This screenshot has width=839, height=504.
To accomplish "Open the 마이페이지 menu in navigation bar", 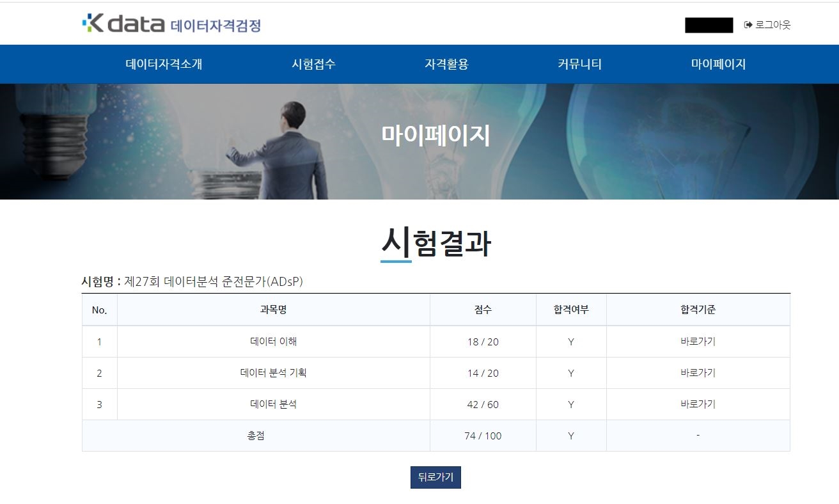I will click(x=718, y=64).
